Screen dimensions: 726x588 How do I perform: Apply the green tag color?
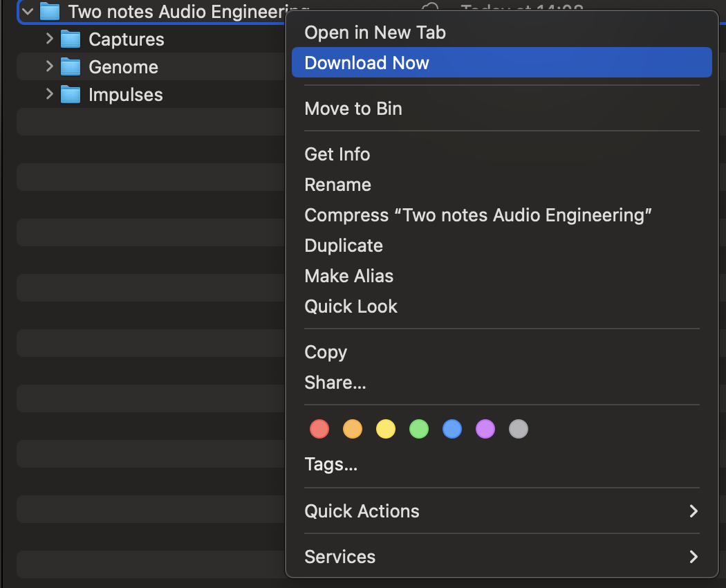(419, 429)
